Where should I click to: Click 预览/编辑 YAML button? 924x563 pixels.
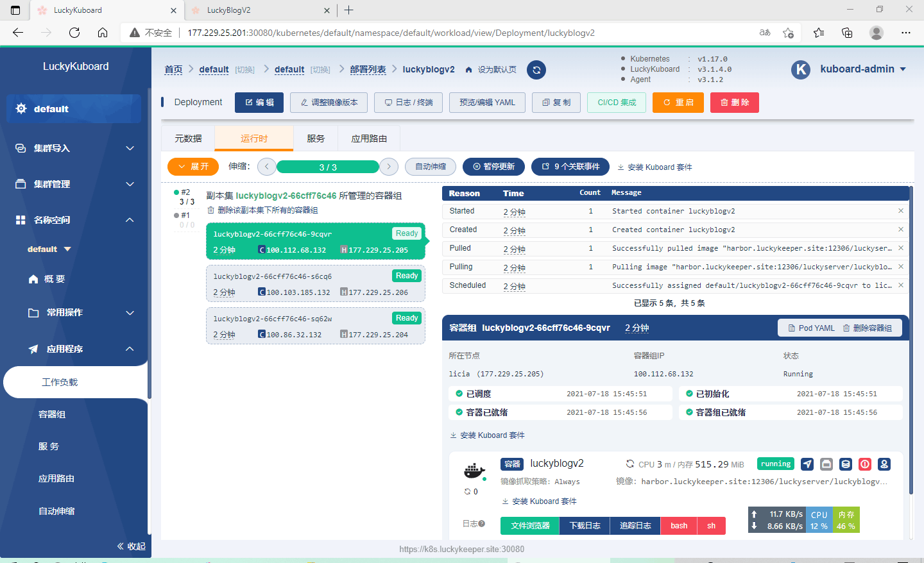[487, 103]
